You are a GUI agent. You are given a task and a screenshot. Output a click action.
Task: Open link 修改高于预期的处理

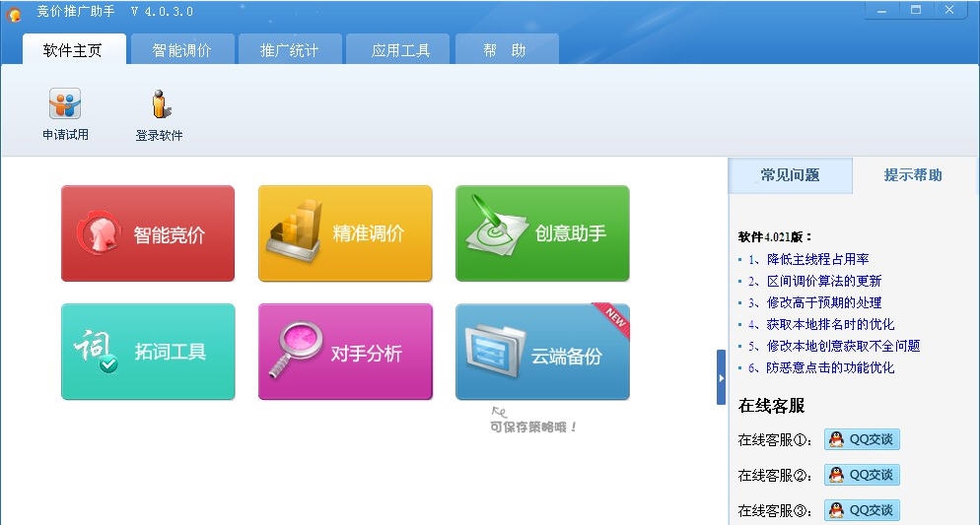click(x=824, y=302)
